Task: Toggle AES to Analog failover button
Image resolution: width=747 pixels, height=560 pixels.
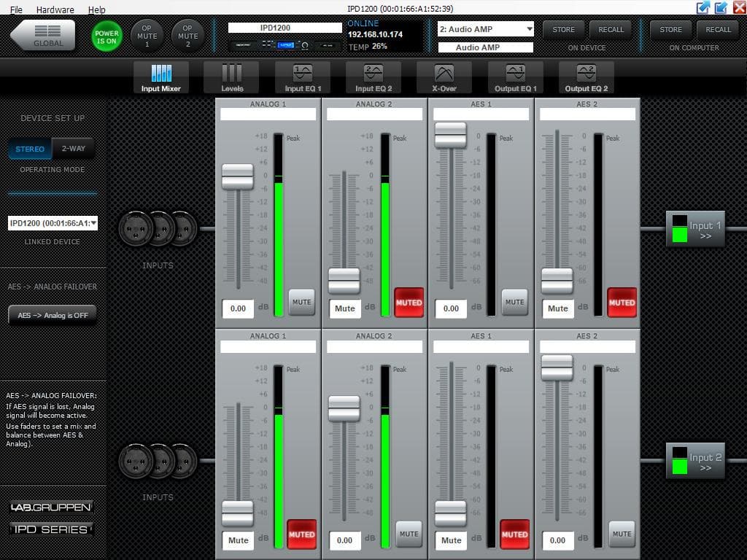Action: coord(53,315)
